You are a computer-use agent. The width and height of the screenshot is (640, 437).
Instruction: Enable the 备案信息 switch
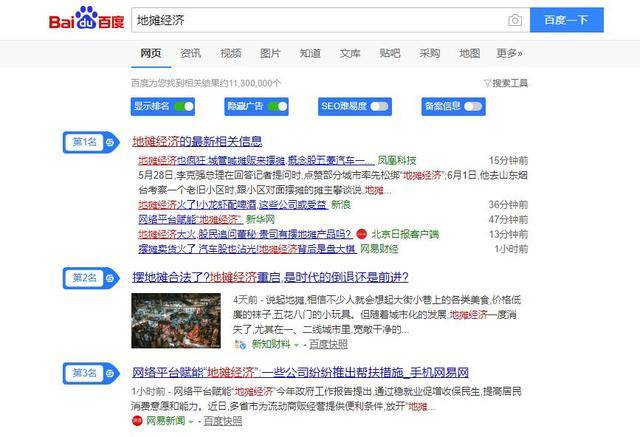(x=472, y=106)
